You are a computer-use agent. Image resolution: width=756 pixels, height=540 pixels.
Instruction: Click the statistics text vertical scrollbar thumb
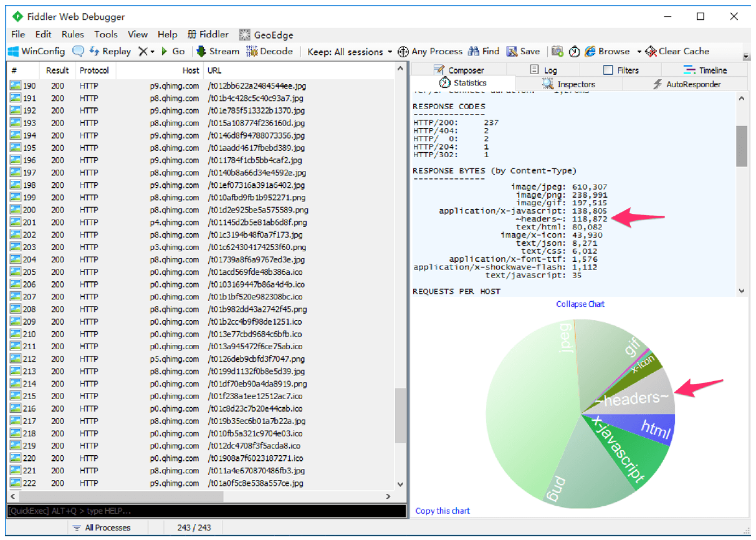point(742,146)
